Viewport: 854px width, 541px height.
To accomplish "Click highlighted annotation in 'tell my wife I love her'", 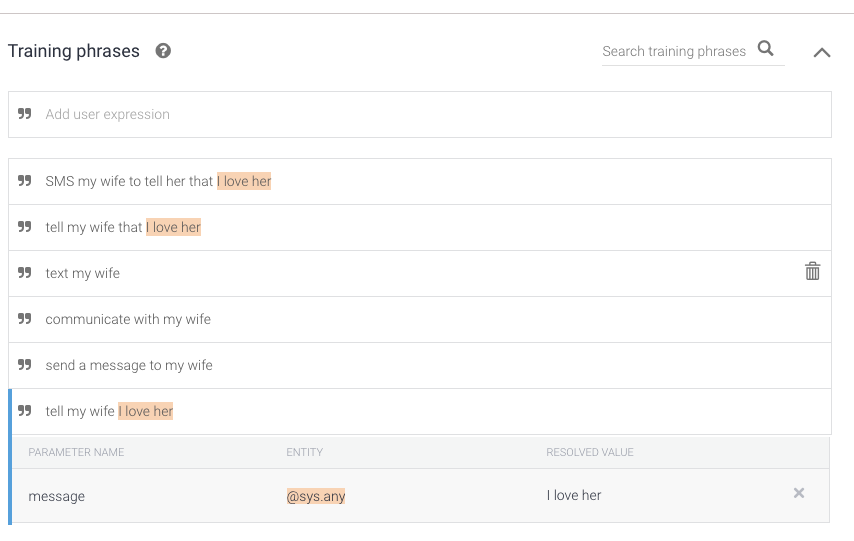I will click(145, 411).
